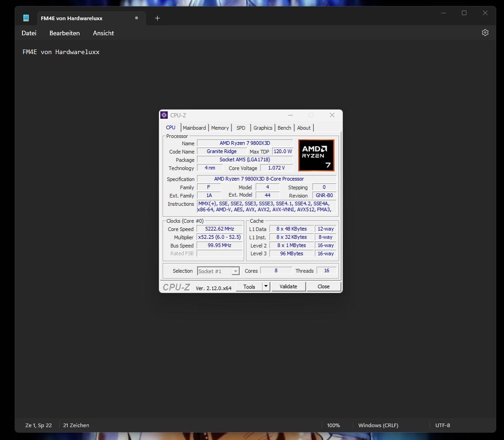
Task: Open the Datei menu
Action: (x=29, y=33)
